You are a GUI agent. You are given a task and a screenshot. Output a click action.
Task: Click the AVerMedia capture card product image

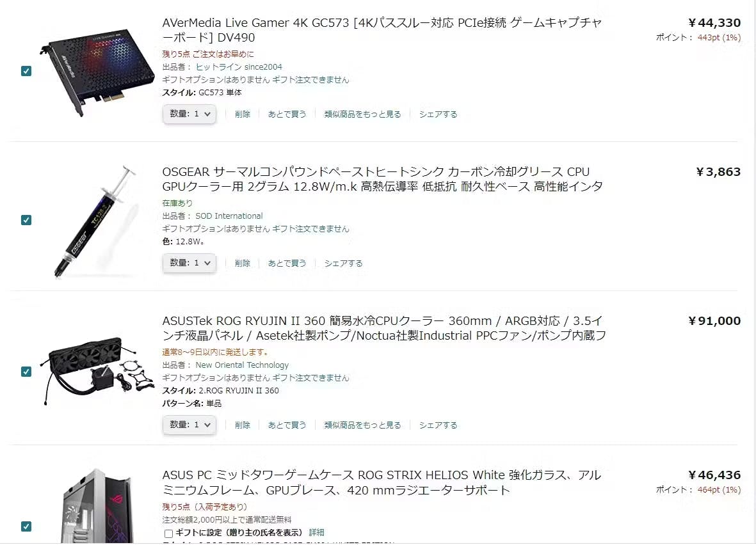point(97,71)
